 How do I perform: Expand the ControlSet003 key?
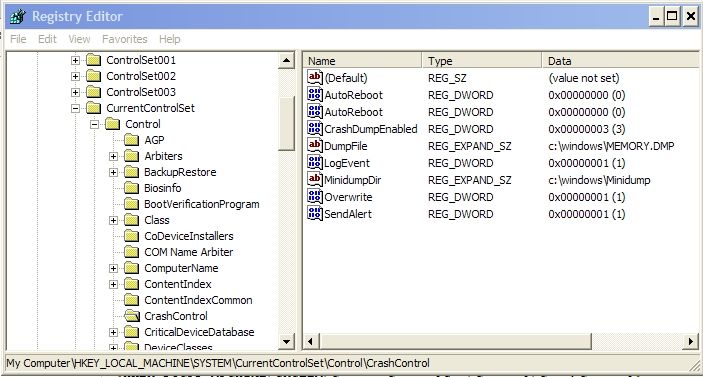75,92
